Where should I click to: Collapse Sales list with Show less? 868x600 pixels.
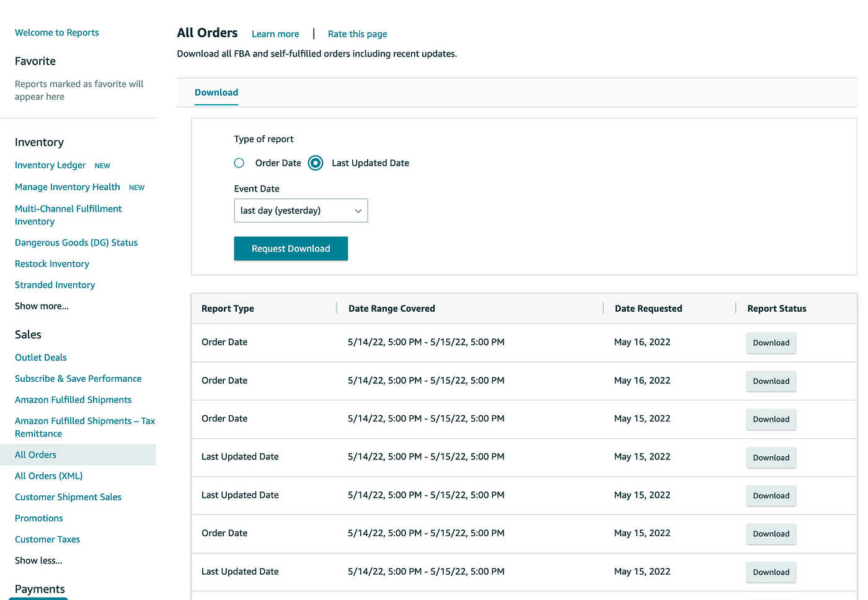(x=38, y=560)
